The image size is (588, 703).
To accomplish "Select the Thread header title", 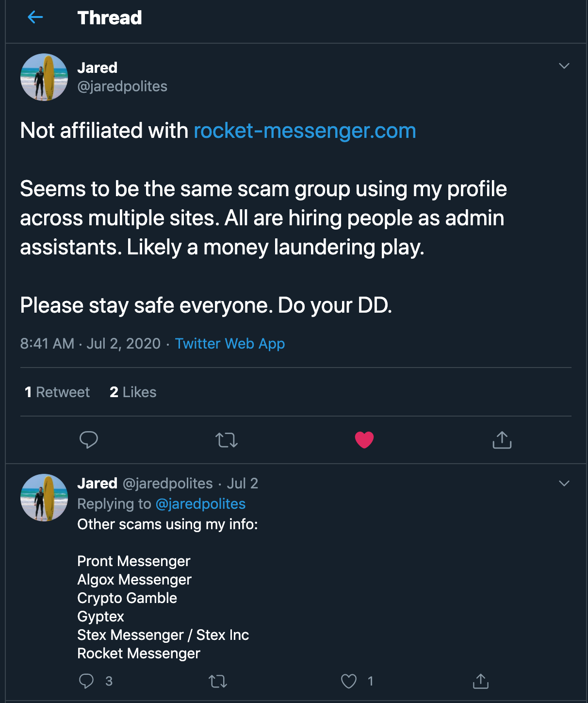I will click(x=109, y=17).
